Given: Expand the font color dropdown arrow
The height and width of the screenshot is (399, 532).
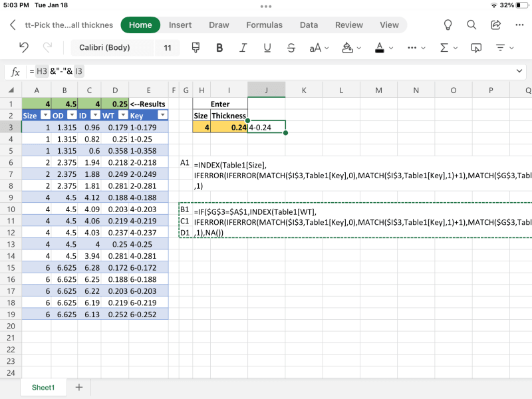Looking at the screenshot, I should pyautogui.click(x=391, y=48).
